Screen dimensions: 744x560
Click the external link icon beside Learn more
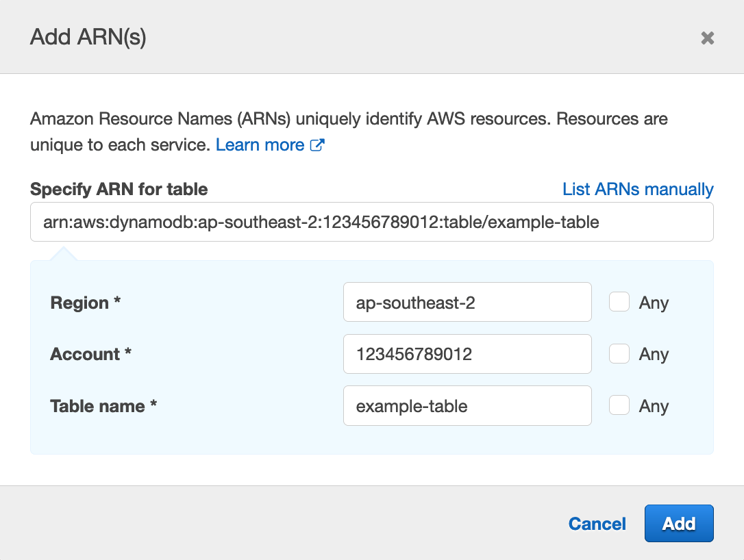[x=318, y=144]
